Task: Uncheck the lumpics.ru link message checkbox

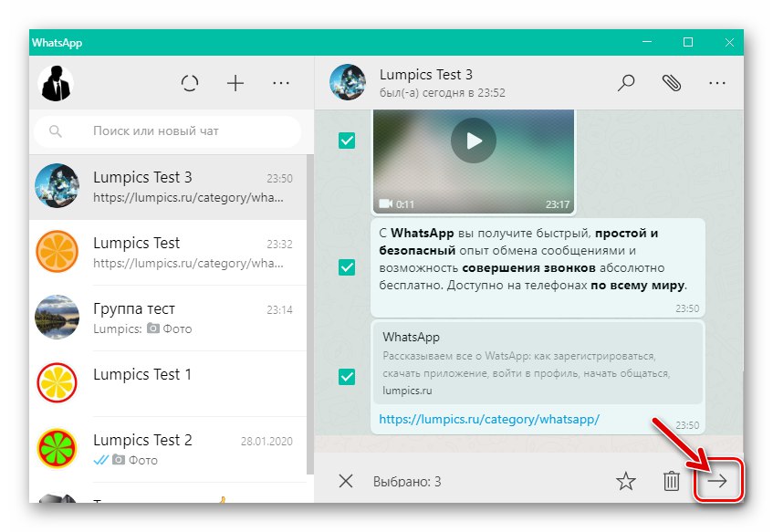Action: [347, 377]
